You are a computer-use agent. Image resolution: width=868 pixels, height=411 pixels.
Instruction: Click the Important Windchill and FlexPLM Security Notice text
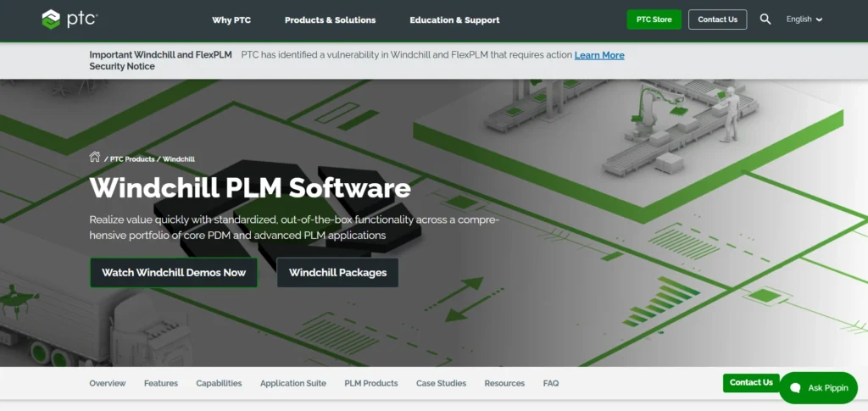(x=160, y=61)
